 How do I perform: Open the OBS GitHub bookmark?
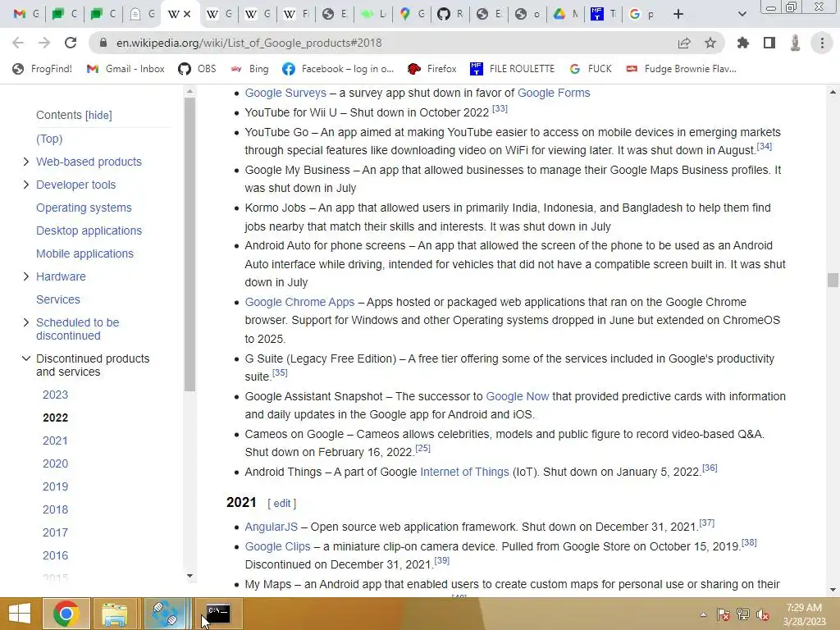[197, 69]
